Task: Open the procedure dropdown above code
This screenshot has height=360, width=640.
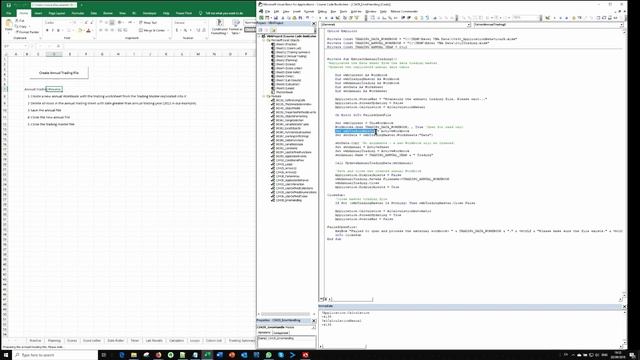Action: click(x=622, y=25)
